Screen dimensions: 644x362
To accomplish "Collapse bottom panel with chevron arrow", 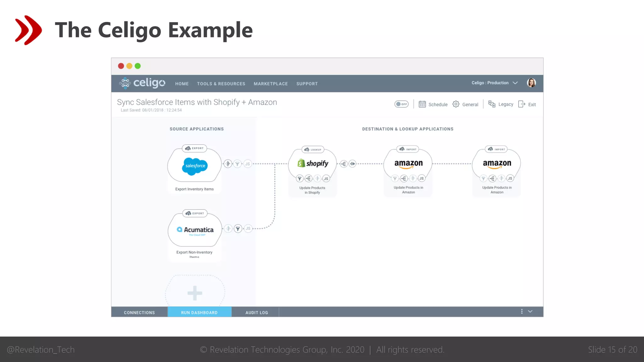I will [x=530, y=311].
